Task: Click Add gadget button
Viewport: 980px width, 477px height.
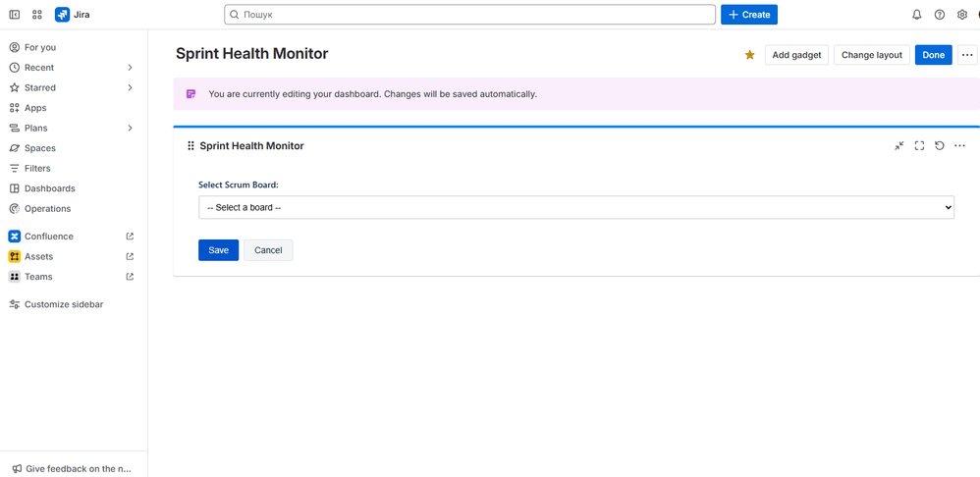Action: (797, 55)
